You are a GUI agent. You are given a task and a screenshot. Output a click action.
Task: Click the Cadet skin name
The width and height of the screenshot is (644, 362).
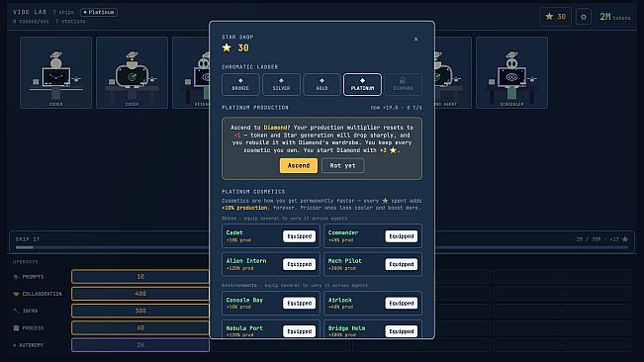pyautogui.click(x=234, y=232)
